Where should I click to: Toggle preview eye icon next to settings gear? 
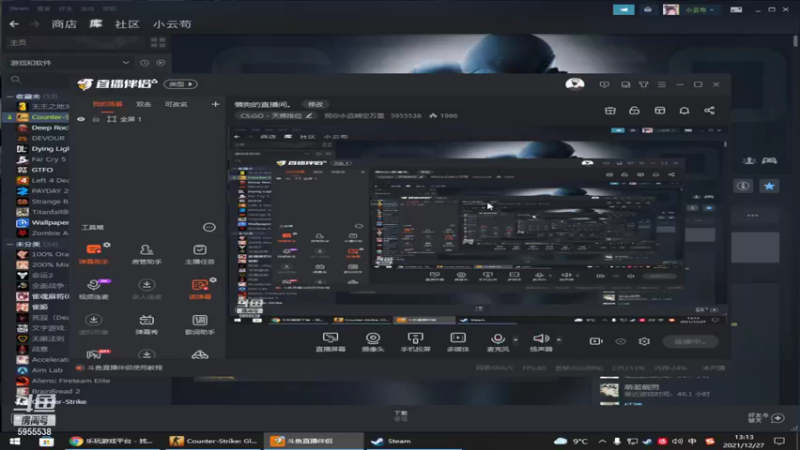click(x=620, y=341)
